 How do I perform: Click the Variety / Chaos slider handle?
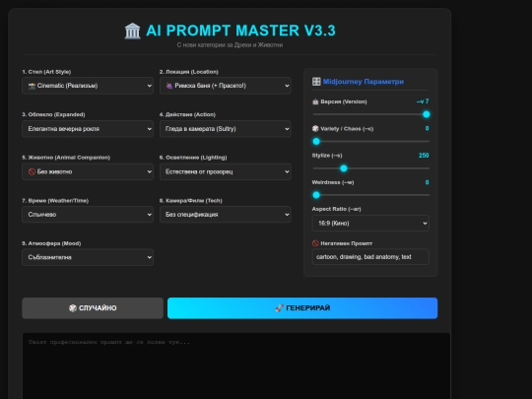(316, 141)
